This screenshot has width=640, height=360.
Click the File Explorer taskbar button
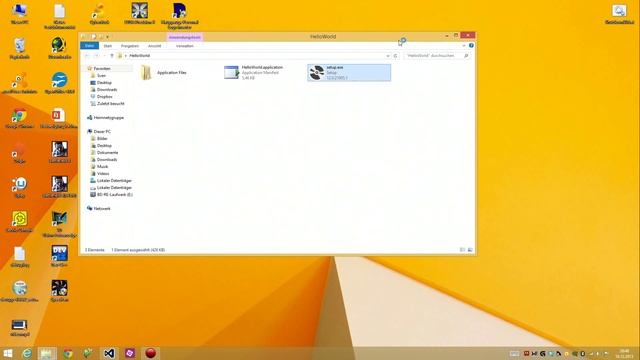click(47, 353)
